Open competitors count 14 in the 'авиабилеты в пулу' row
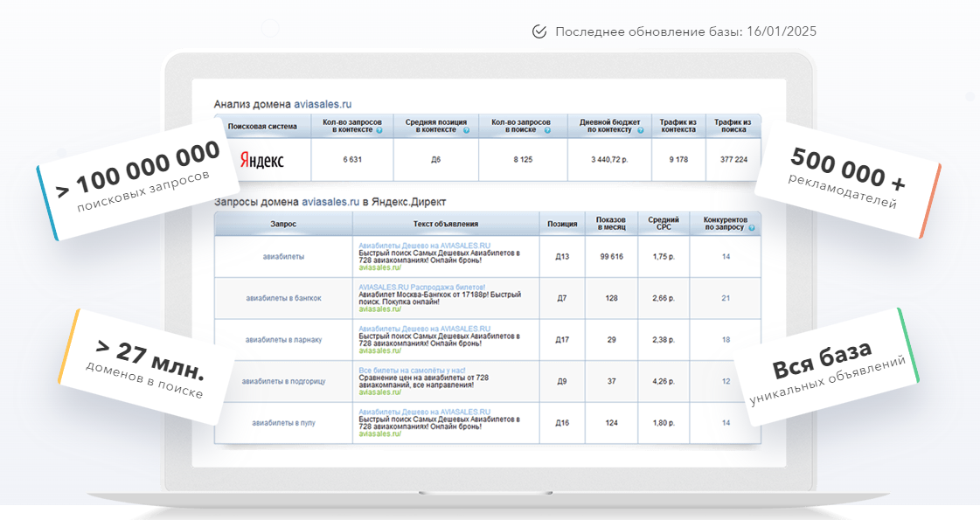Image resolution: width=980 pixels, height=520 pixels. (726, 423)
